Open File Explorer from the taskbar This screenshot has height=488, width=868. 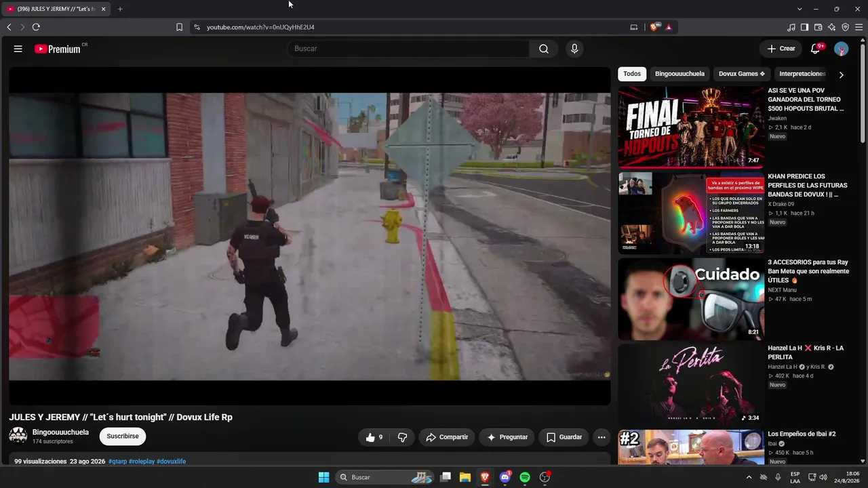pyautogui.click(x=465, y=477)
